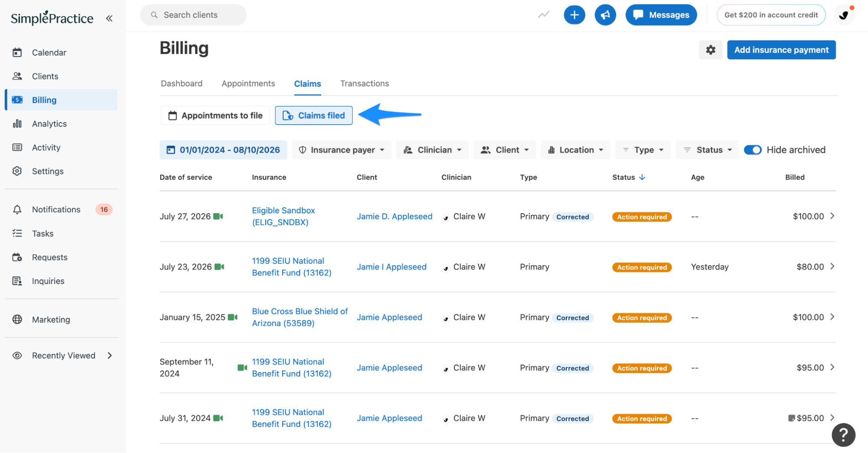Click the Clients people icon in the sidebar
This screenshot has height=453, width=868.
[x=17, y=76]
